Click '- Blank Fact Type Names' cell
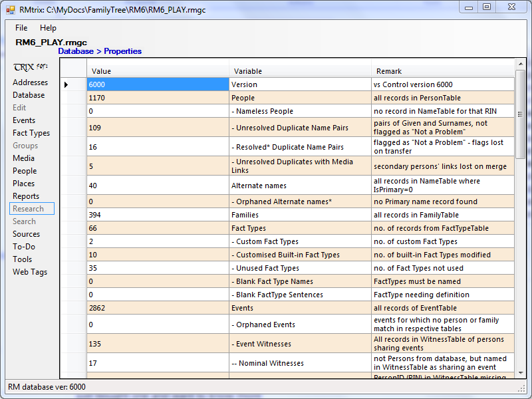Image resolution: width=532 pixels, height=399 pixels. point(301,281)
